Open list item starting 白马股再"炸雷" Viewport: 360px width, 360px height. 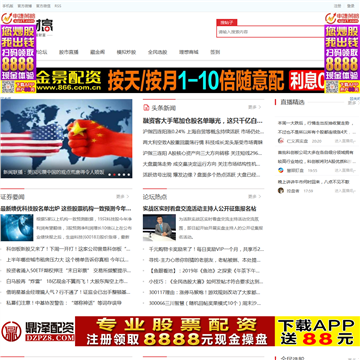point(67,281)
